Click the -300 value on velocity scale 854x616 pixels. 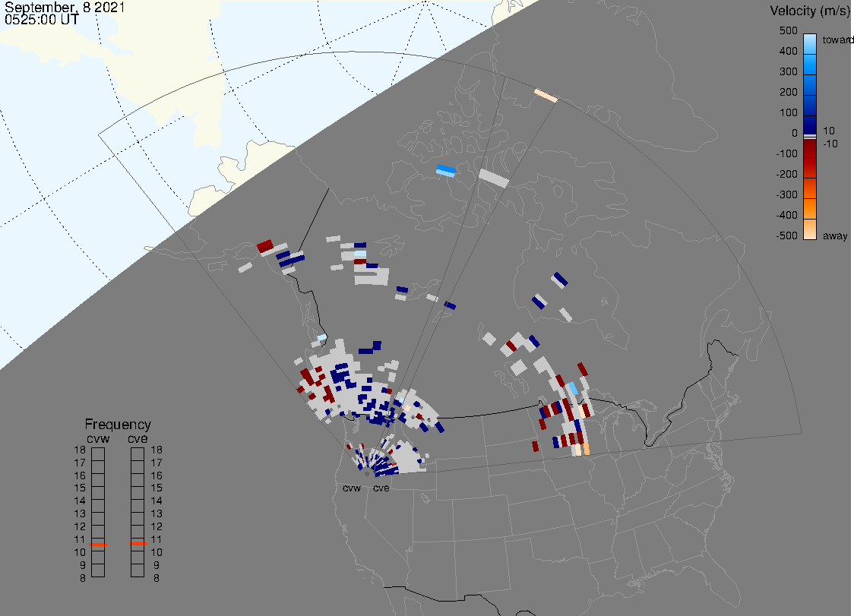tap(786, 195)
